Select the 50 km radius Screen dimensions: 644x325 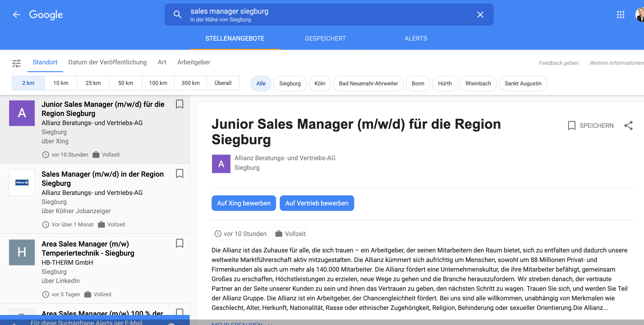pyautogui.click(x=125, y=83)
